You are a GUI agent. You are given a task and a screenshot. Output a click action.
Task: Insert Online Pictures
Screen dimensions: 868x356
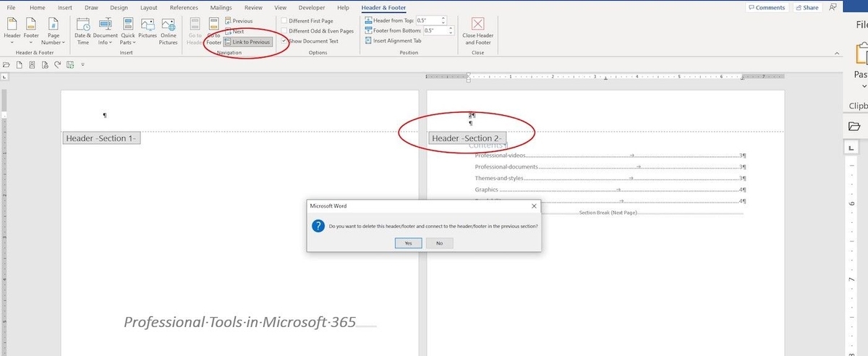click(x=169, y=30)
